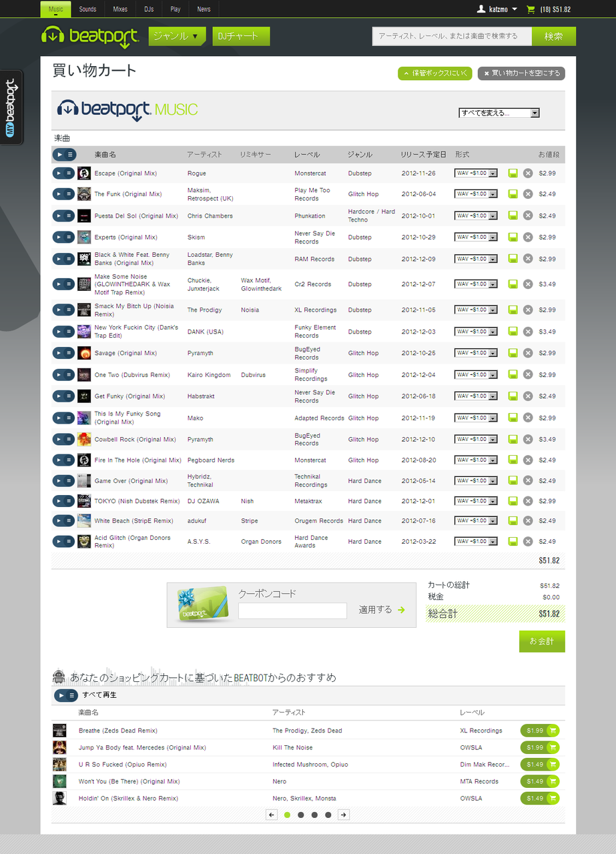Show next BeatBot recommendations page
The width and height of the screenshot is (616, 854).
coord(343,815)
